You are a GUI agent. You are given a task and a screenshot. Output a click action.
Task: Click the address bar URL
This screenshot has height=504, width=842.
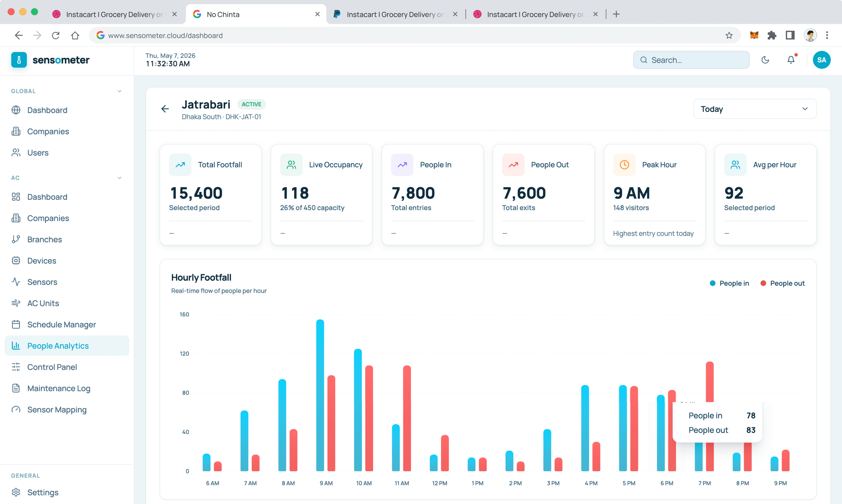pos(165,35)
